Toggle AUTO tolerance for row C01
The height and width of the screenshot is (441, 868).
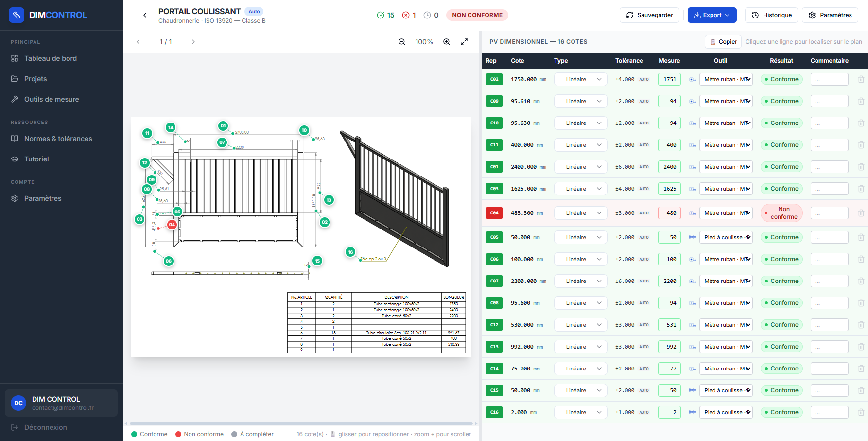644,167
